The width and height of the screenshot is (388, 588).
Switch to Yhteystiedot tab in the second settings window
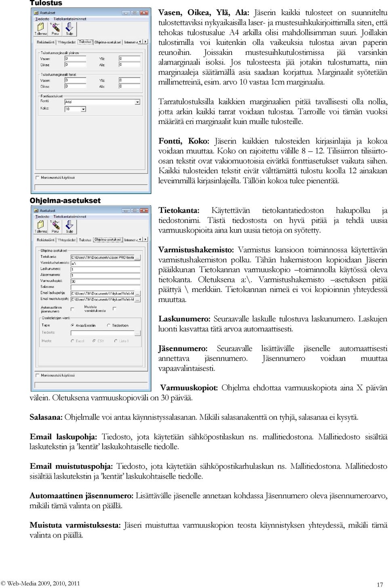pyautogui.click(x=67, y=240)
